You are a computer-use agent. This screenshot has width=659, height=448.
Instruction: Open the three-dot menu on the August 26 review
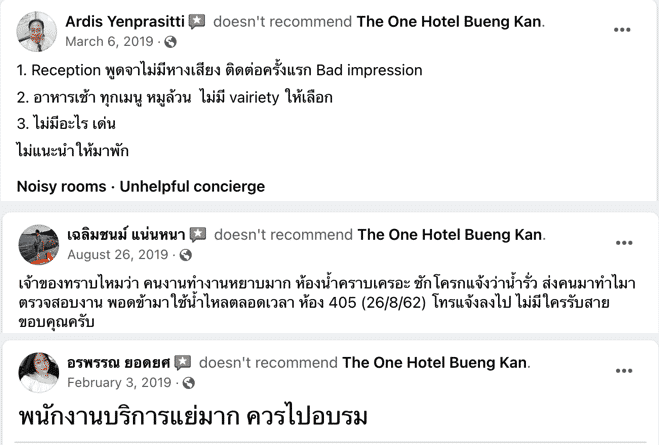[x=623, y=244]
